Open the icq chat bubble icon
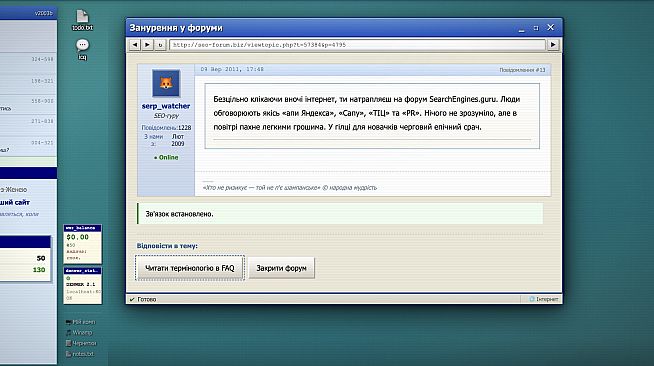 83,49
